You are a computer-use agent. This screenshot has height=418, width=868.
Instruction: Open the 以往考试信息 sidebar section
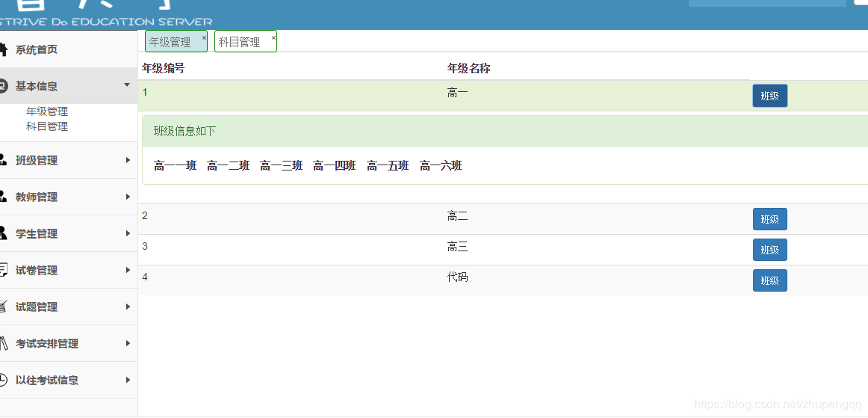69,380
